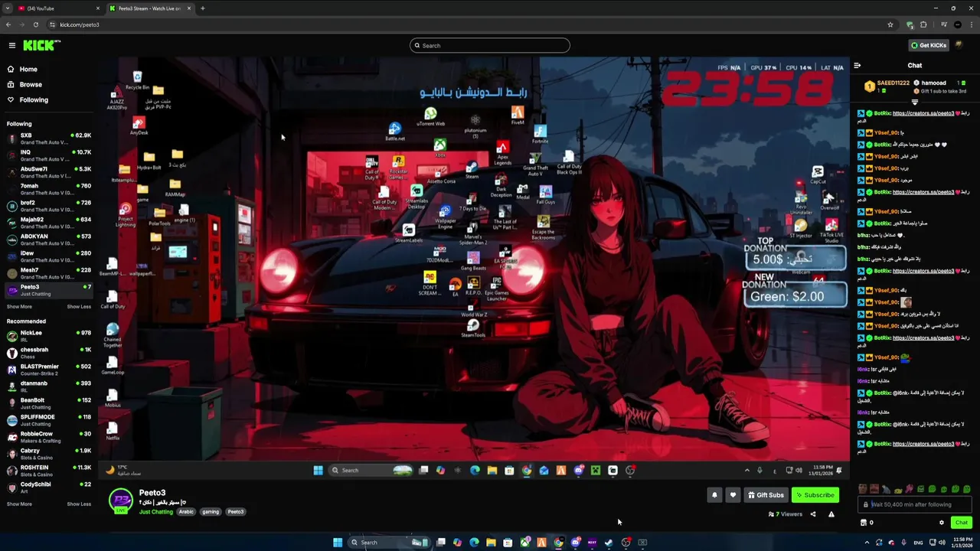Screen dimensions: 980x551
Task: Click the Peeto3 channel avatar below stream
Action: [121, 501]
